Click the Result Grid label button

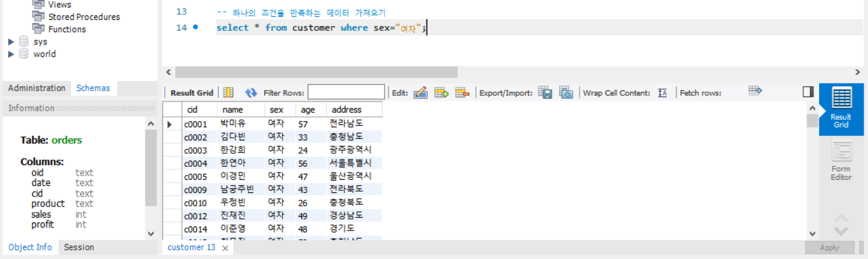[x=192, y=93]
